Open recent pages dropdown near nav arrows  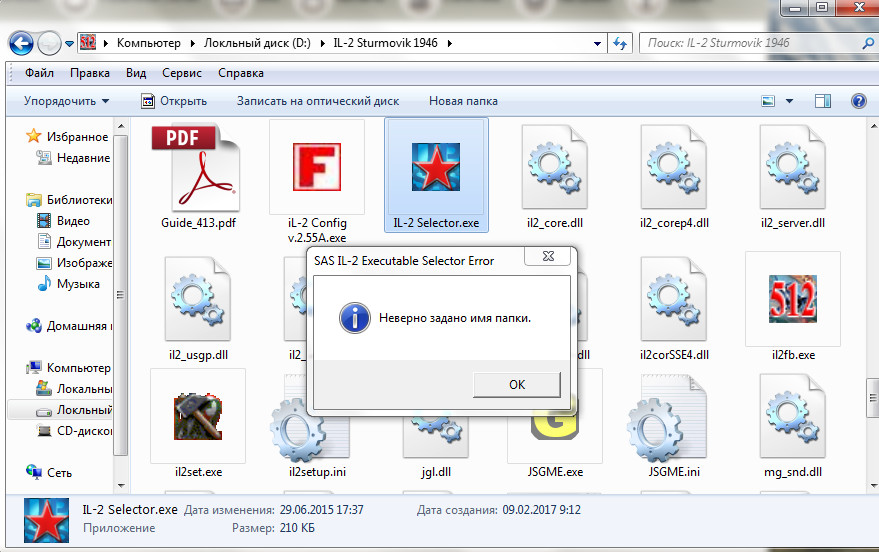coord(70,43)
